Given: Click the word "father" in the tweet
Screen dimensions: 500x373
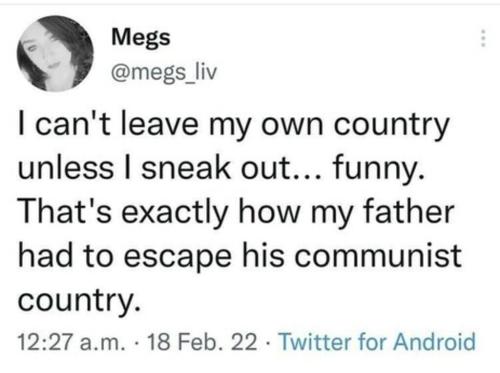Looking at the screenshot, I should tap(409, 211).
